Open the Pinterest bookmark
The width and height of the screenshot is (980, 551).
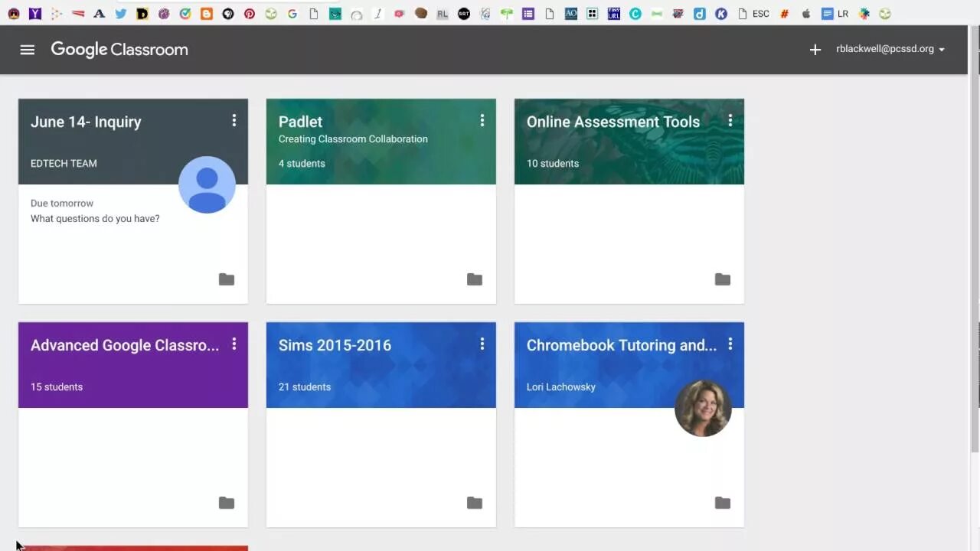pos(249,13)
